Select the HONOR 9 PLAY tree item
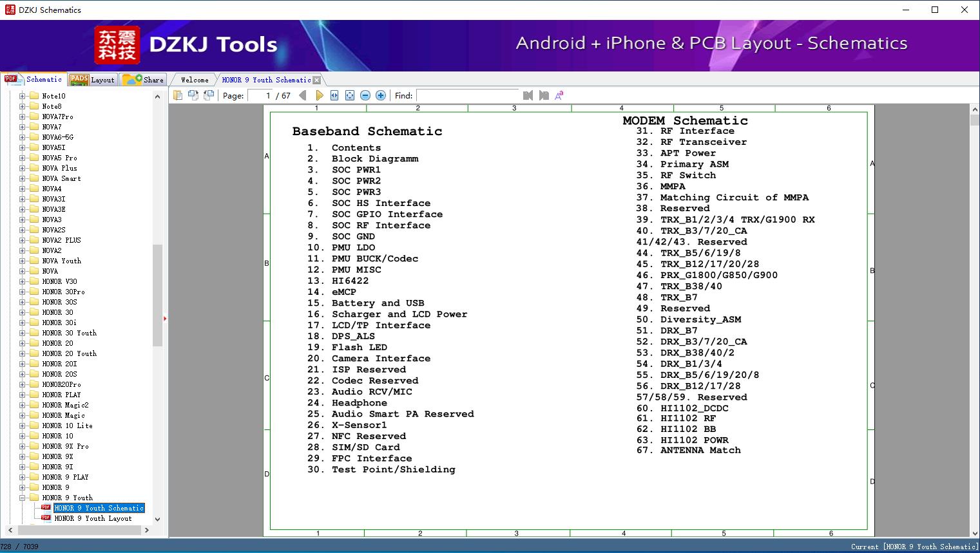The image size is (980, 553). tap(66, 477)
